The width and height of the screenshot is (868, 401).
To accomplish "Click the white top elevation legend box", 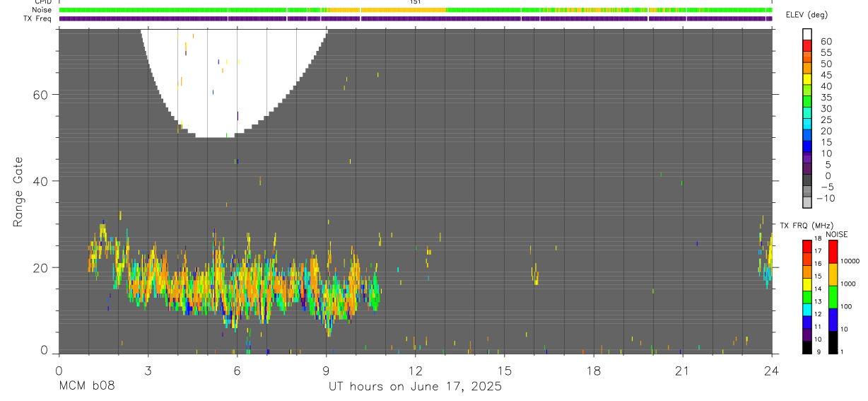I will pyautogui.click(x=807, y=35).
